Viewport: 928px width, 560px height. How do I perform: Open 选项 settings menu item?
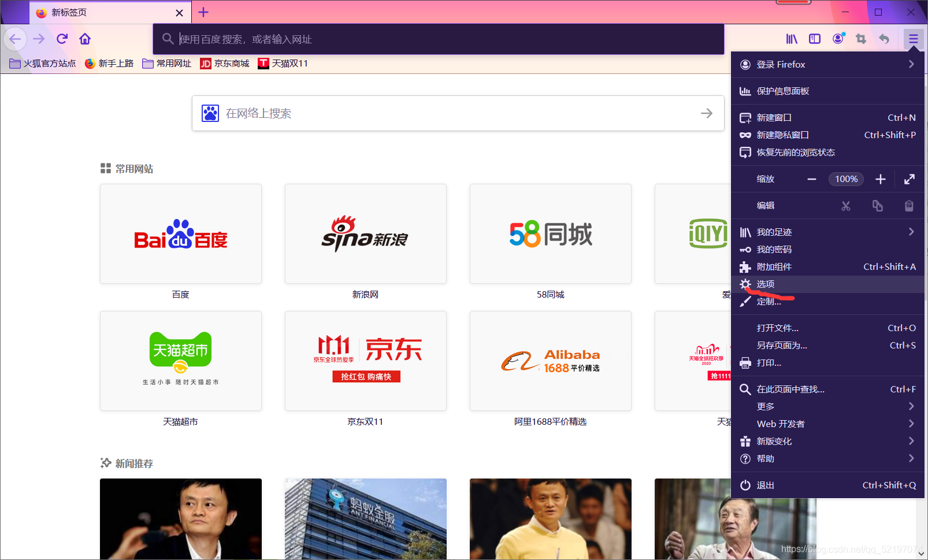click(x=827, y=284)
